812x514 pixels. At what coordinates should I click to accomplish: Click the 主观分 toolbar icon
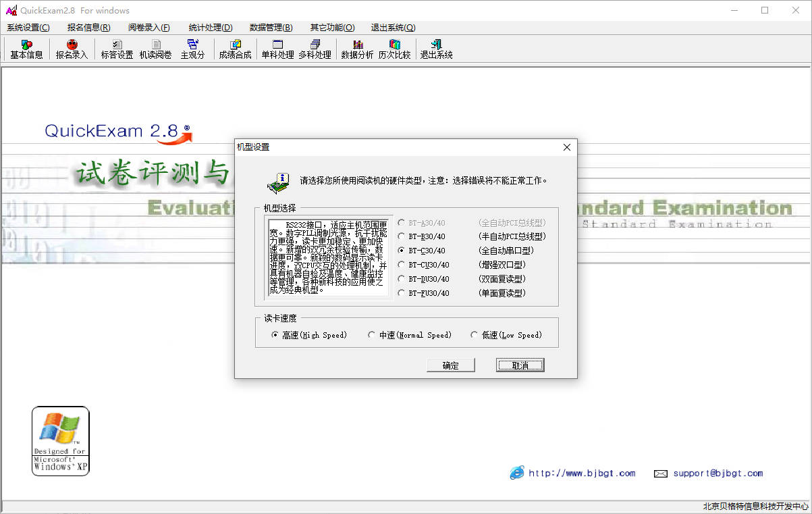point(192,49)
